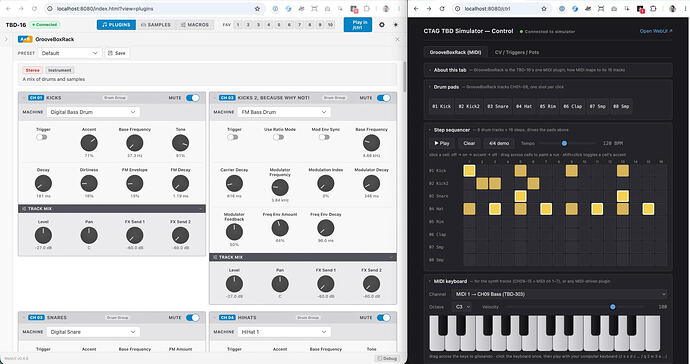Screen dimensions: 690x364
Task: Select the CV / Triggers / Pots tab
Action: [x=517, y=52]
